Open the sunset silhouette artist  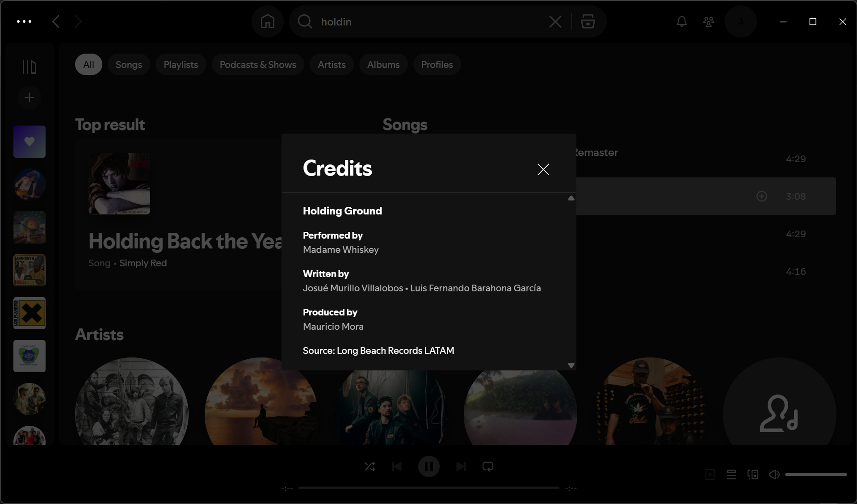pyautogui.click(x=261, y=401)
